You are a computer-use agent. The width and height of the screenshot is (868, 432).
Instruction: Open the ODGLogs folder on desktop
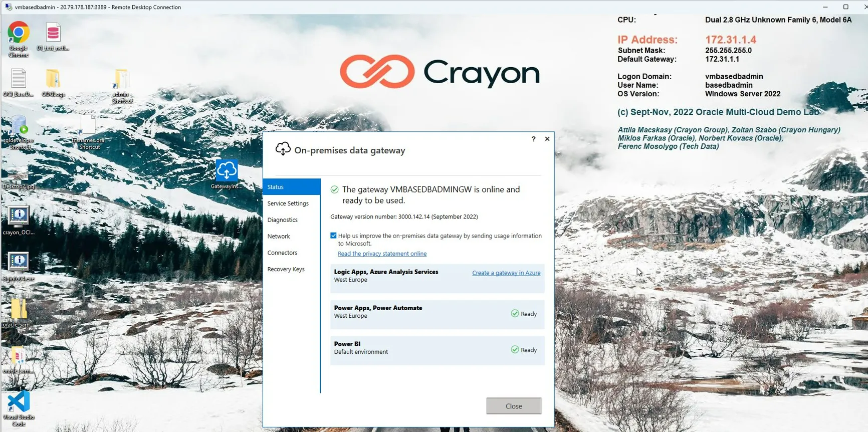(x=53, y=83)
